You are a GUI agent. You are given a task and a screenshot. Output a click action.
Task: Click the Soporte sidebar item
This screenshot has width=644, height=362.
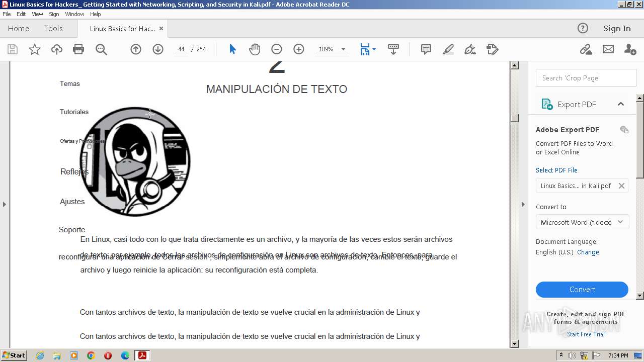coord(72,230)
